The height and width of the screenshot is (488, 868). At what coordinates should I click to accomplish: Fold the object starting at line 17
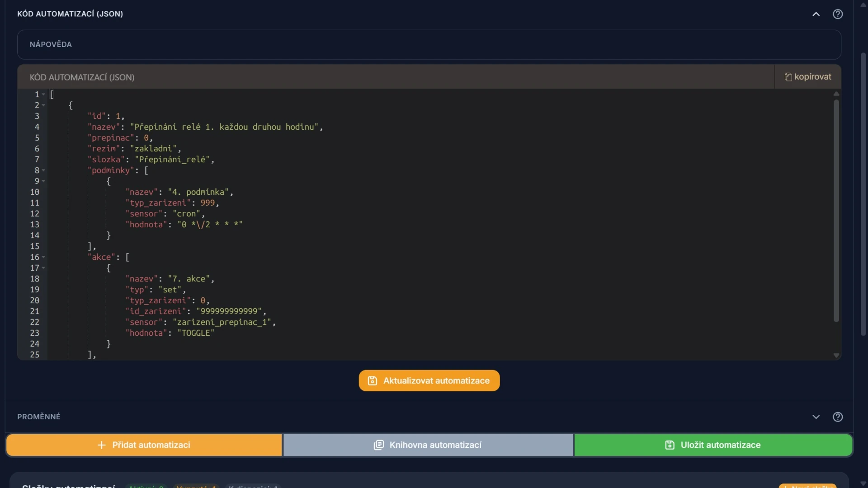[43, 268]
